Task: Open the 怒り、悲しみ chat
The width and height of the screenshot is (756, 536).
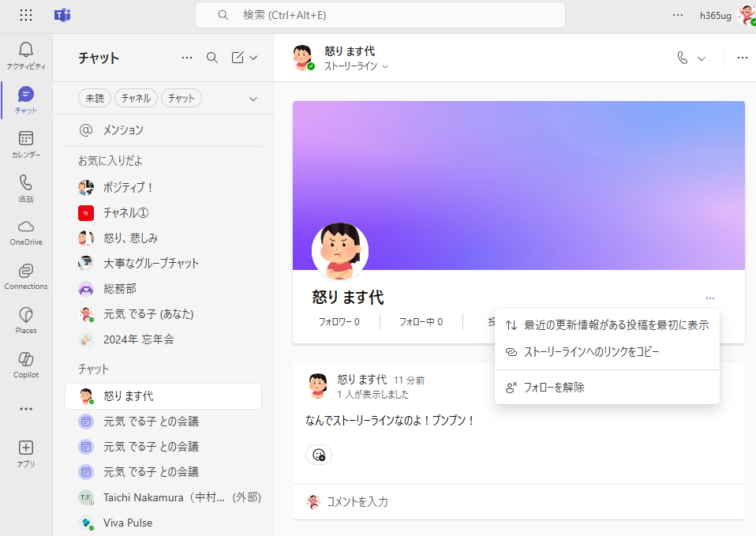Action: pos(163,238)
